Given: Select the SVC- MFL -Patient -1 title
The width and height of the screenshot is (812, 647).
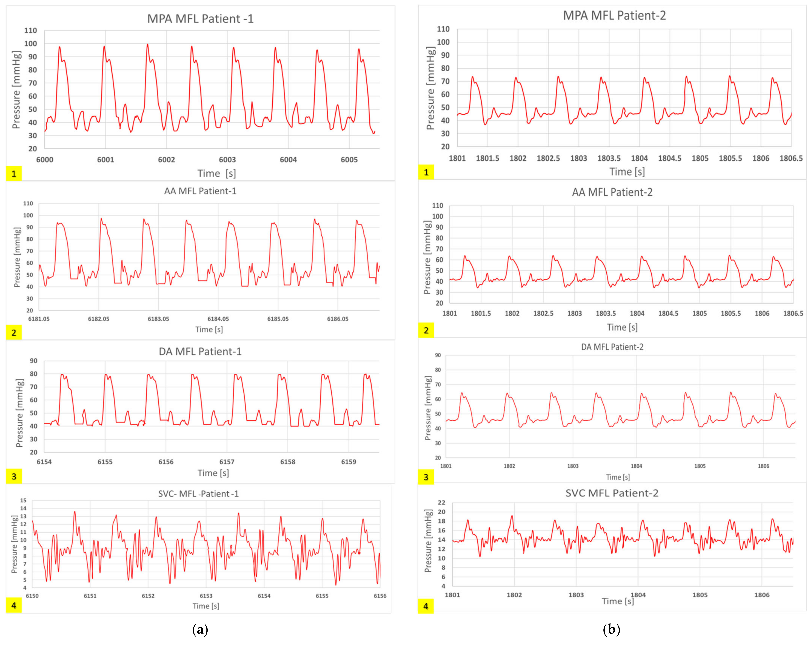Looking at the screenshot, I should tap(198, 494).
